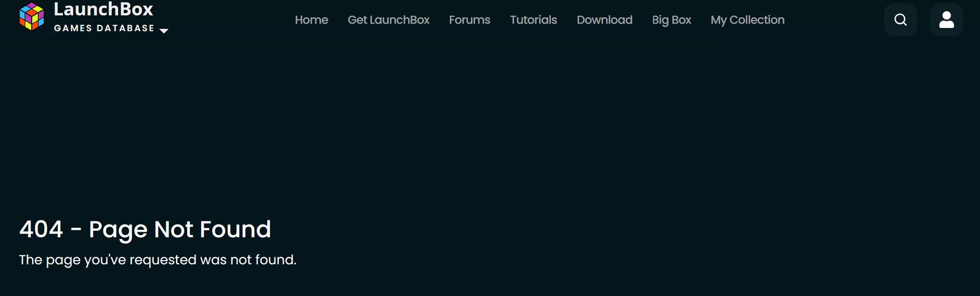
Task: Click the LaunchBox title text
Action: pos(103,9)
